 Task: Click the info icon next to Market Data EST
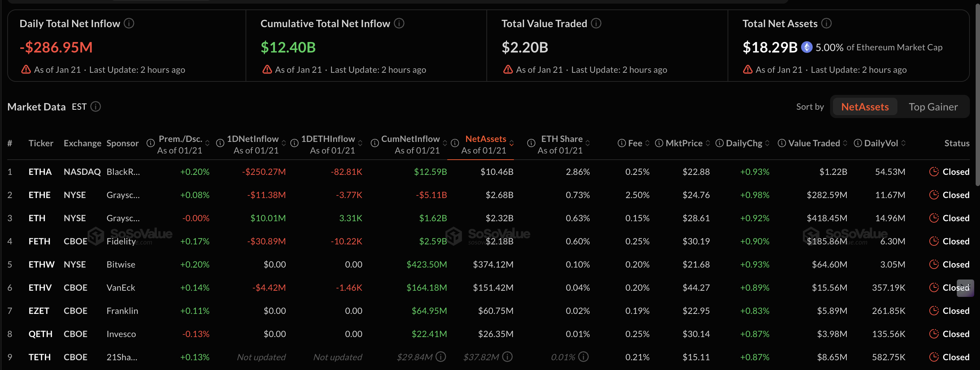click(x=96, y=107)
